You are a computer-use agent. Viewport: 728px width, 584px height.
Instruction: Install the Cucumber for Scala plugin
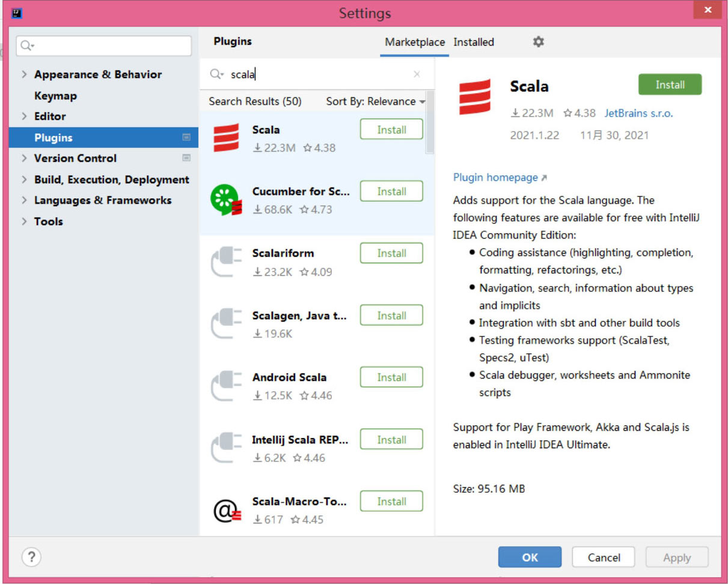[x=391, y=192]
